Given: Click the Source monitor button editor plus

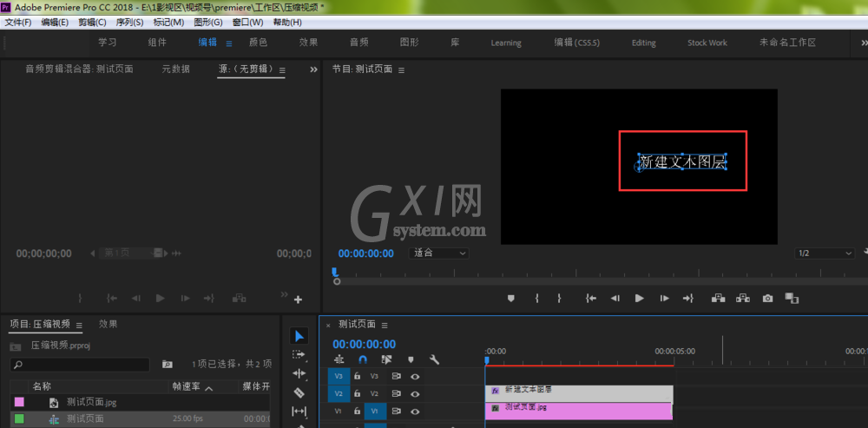Looking at the screenshot, I should (298, 300).
